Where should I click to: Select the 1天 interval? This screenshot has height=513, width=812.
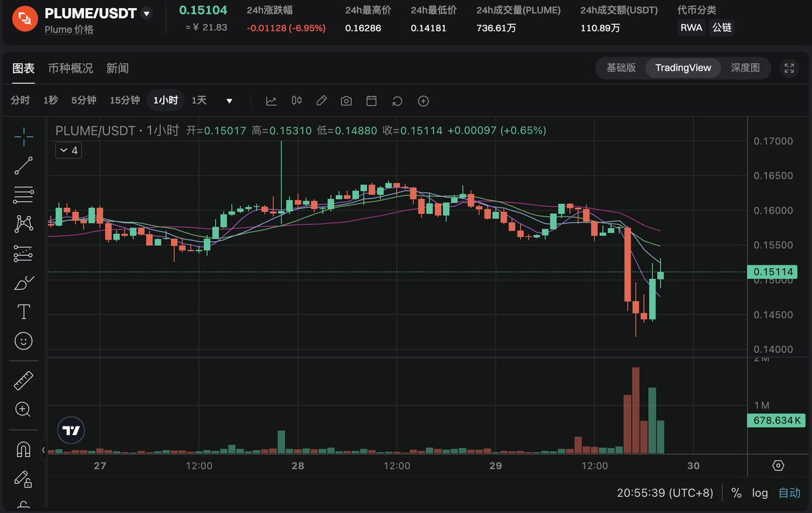pos(199,100)
